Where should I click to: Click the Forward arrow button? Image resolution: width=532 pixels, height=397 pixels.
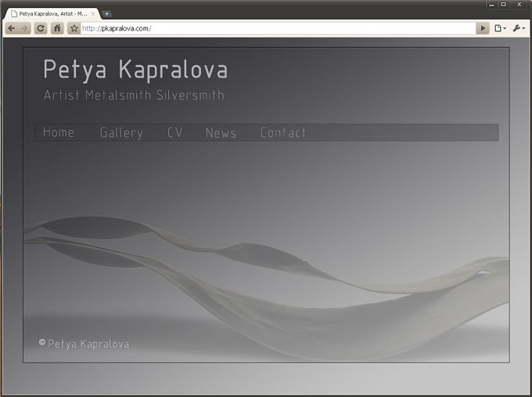pyautogui.click(x=24, y=28)
